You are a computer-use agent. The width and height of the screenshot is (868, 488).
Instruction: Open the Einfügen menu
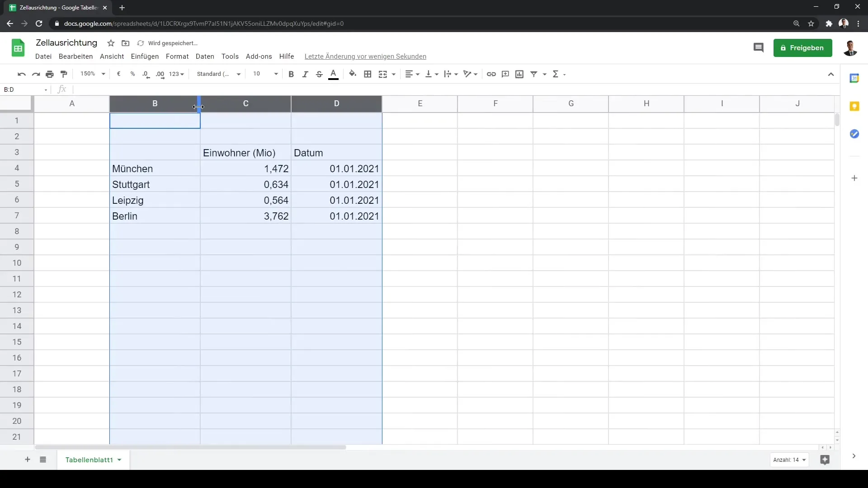point(145,56)
